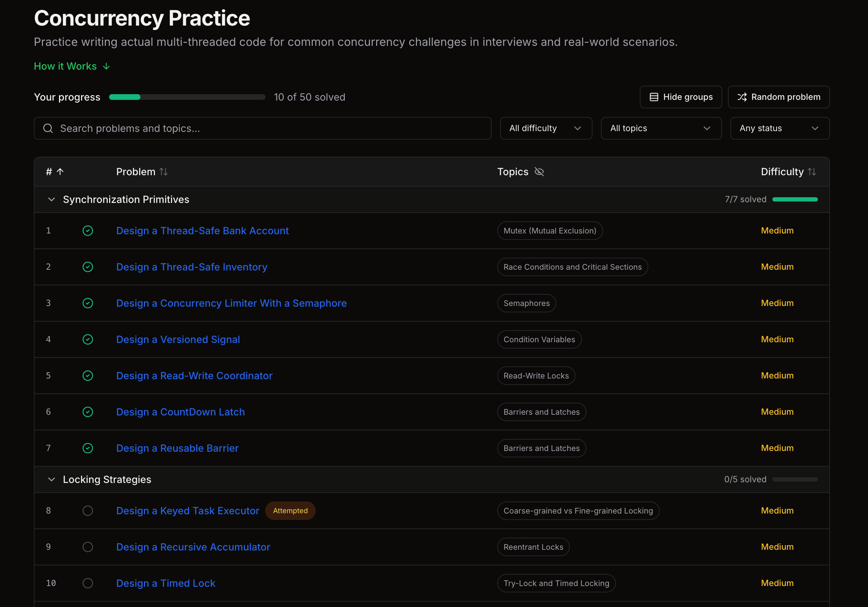868x607 pixels.
Task: Collapse the Locking Strategies group
Action: [x=52, y=479]
